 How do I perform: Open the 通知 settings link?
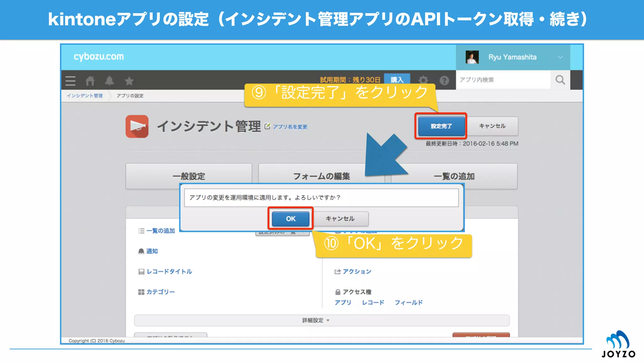click(x=152, y=251)
